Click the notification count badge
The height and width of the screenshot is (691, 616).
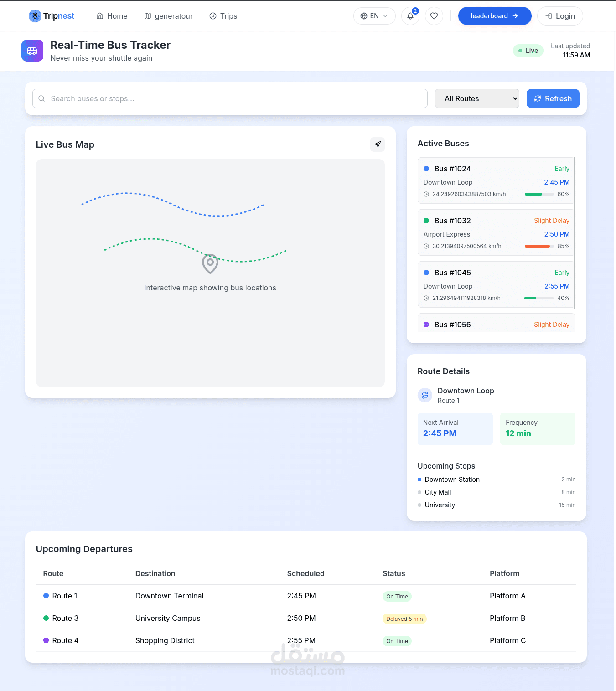click(415, 11)
